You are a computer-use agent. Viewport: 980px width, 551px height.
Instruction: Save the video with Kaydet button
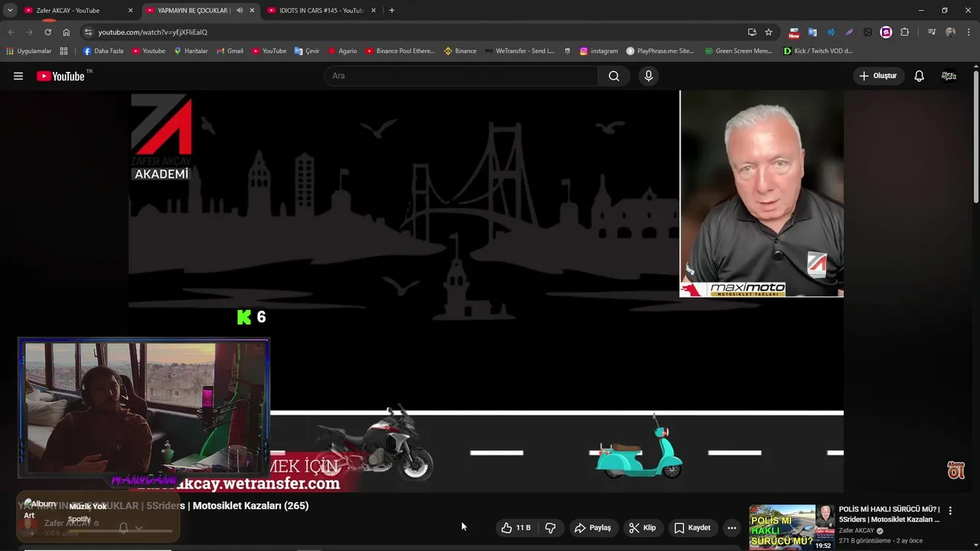coord(693,527)
